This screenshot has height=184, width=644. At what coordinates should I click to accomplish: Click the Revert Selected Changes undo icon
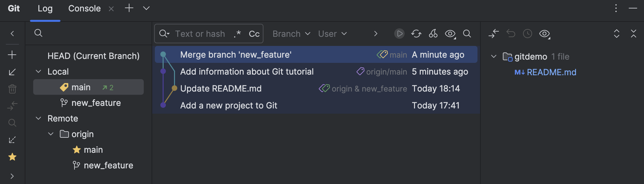click(x=511, y=34)
